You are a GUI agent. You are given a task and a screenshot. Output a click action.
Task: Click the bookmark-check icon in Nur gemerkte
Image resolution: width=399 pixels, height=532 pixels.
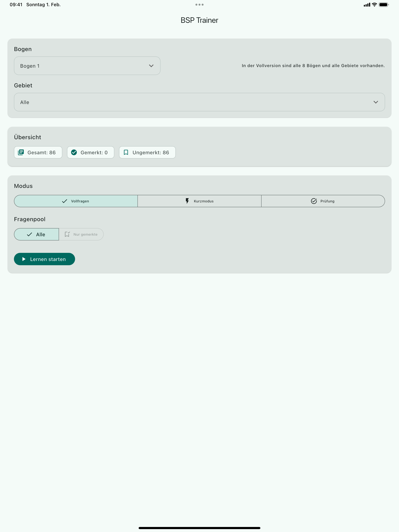click(x=67, y=234)
